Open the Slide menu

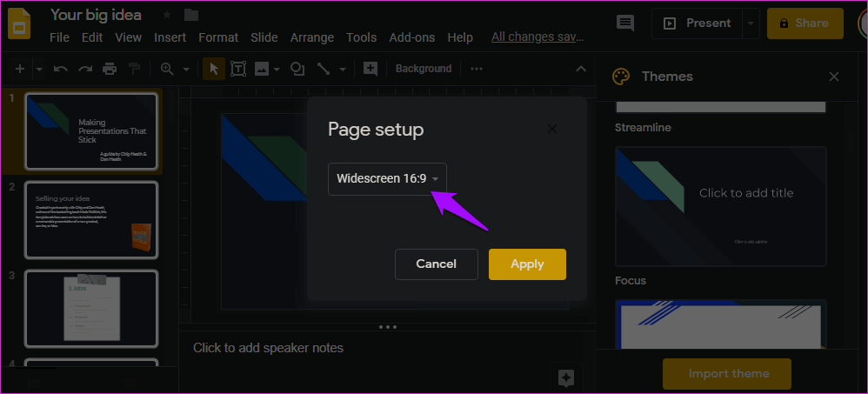pyautogui.click(x=264, y=37)
